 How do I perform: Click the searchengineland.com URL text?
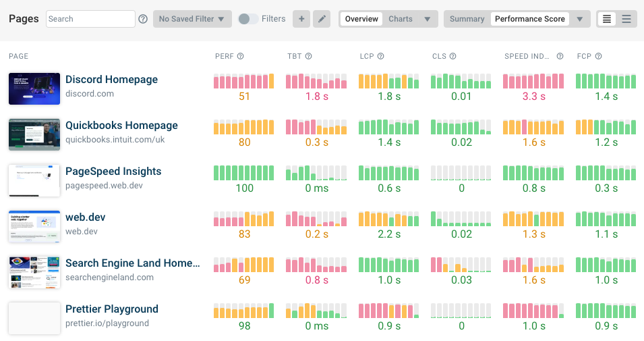tap(109, 278)
